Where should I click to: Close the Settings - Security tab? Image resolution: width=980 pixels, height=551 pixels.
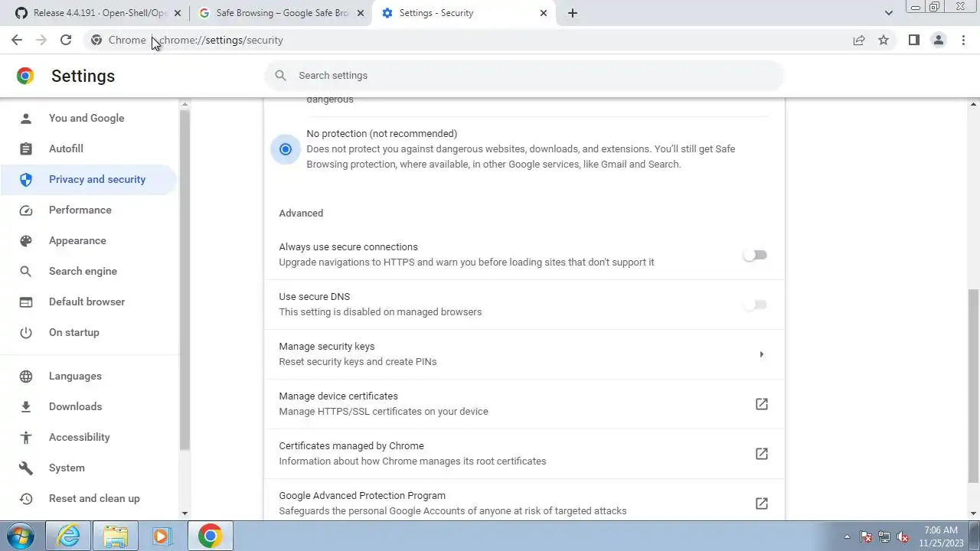pyautogui.click(x=544, y=13)
